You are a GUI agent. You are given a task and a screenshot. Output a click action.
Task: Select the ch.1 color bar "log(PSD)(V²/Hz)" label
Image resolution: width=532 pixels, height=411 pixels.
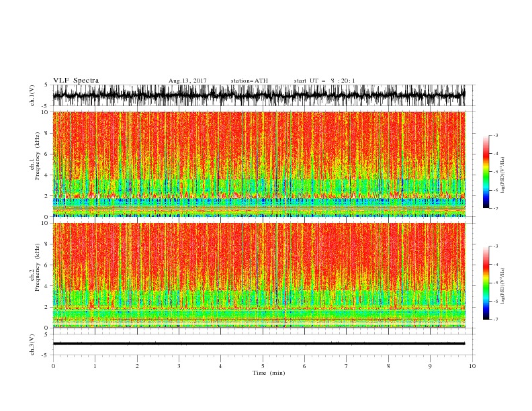(x=502, y=175)
